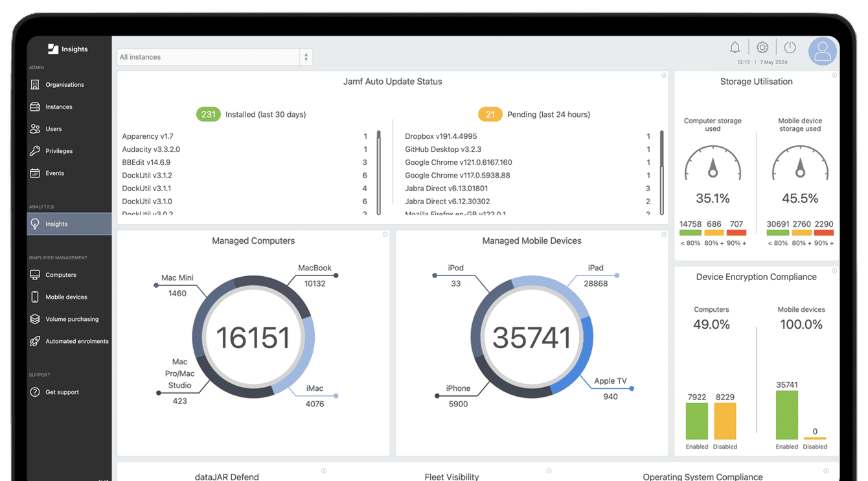Select Dropbox v191.4.4995 pending row
The image size is (868, 481).
point(528,137)
